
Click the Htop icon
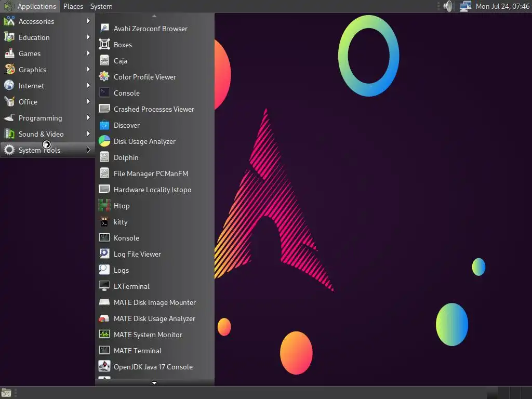pyautogui.click(x=104, y=206)
